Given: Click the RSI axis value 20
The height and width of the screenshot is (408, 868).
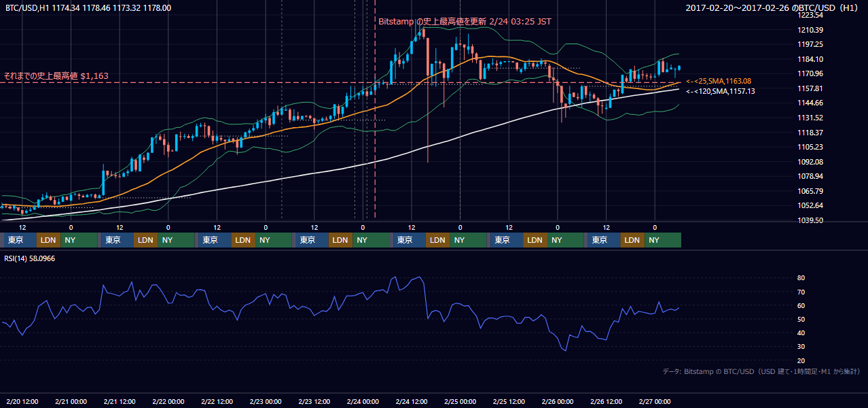Looking at the screenshot, I should [801, 360].
